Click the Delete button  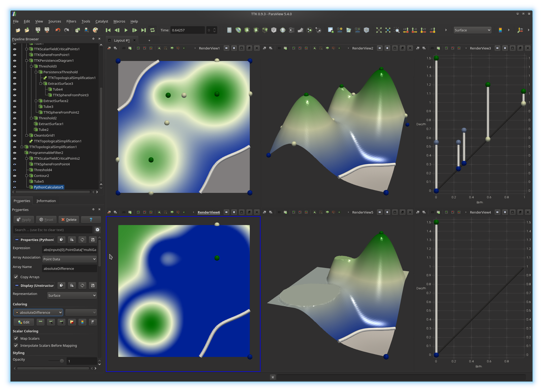(69, 220)
